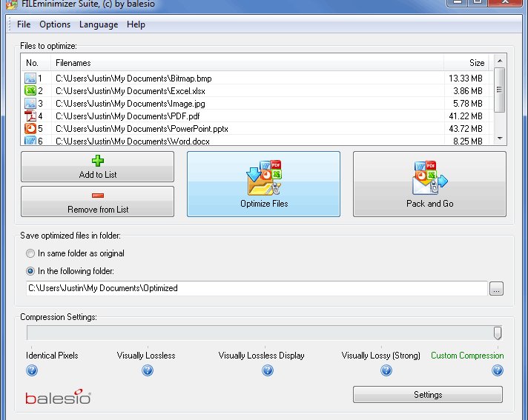
Task: Click Add to List button
Action: pyautogui.click(x=98, y=167)
